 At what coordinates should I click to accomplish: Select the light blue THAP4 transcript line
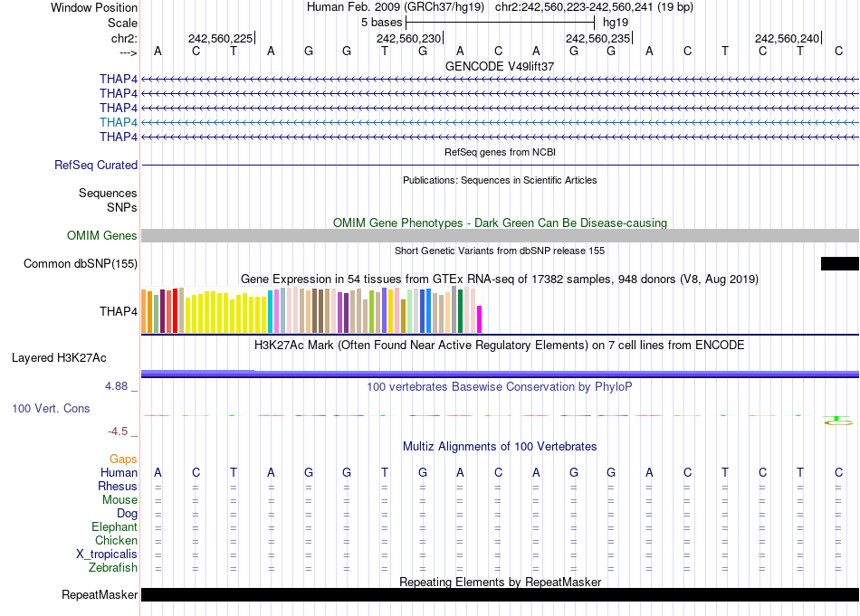pos(500,122)
